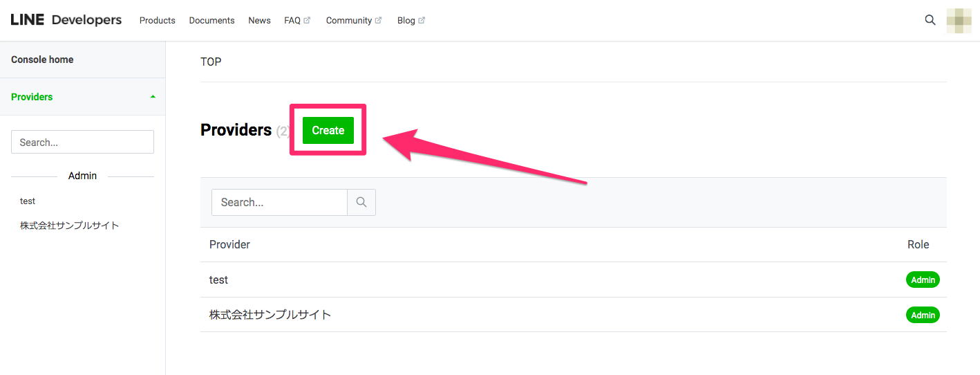980x375 pixels.
Task: Open the Documents menu
Action: click(x=211, y=21)
